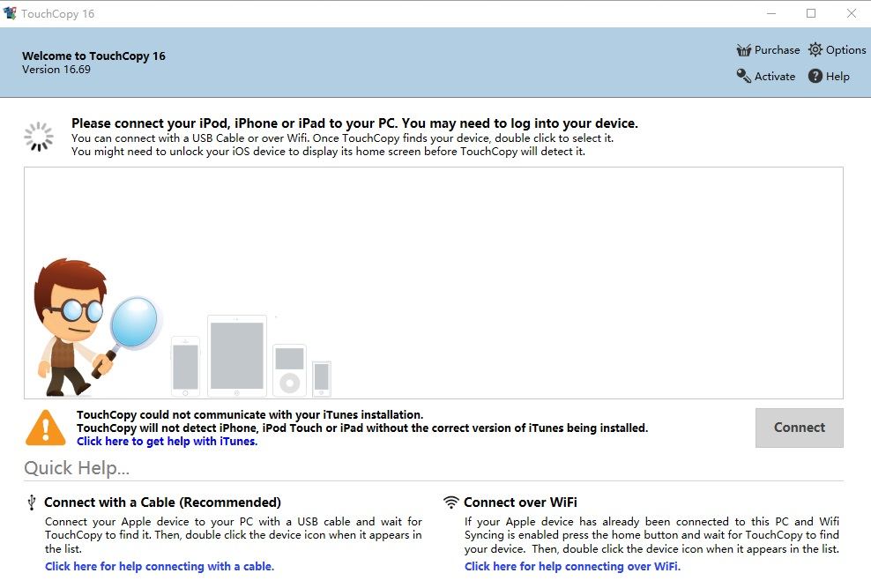
Task: Click 'Please connect your iPod, iPhone or iPad' heading
Action: [x=354, y=123]
